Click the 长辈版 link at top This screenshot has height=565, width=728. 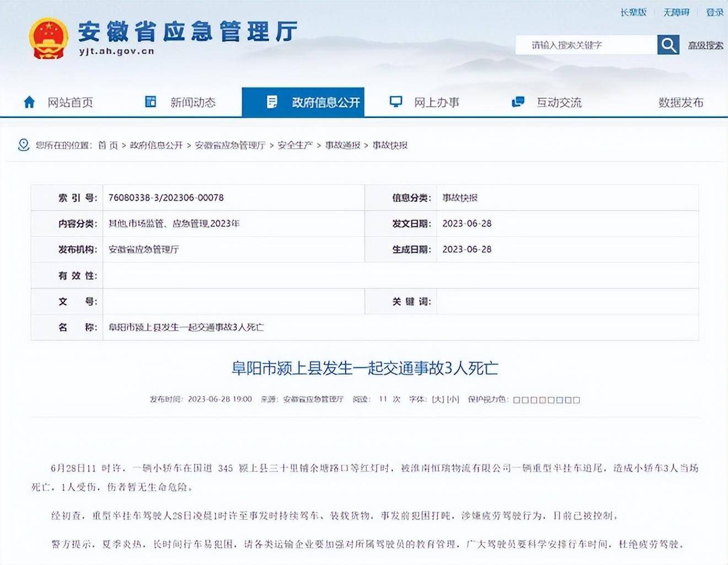pos(633,12)
